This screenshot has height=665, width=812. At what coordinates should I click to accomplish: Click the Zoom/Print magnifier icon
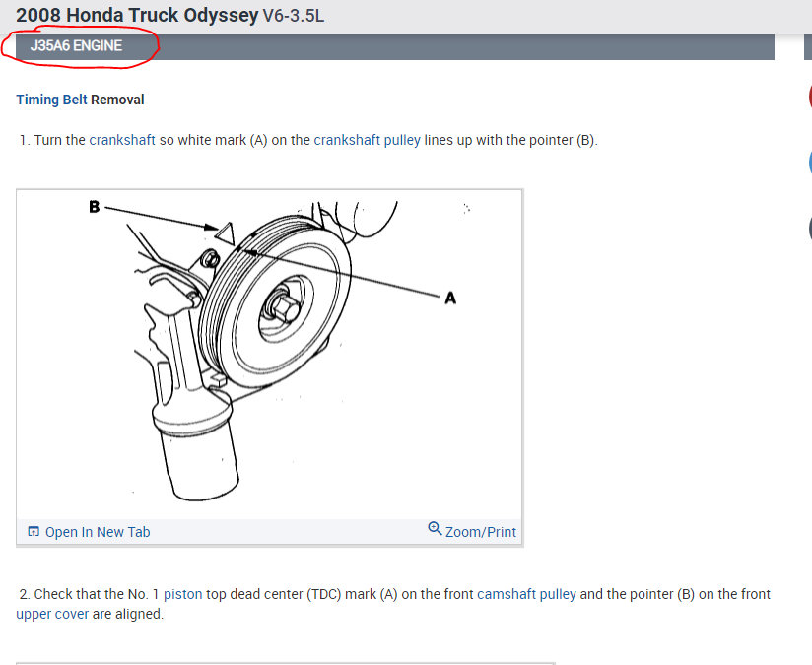(435, 529)
